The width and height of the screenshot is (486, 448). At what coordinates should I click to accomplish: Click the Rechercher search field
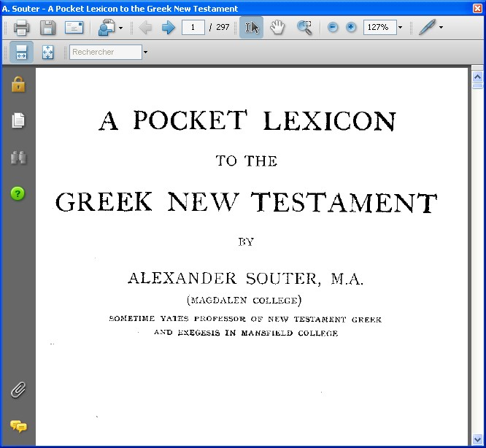(x=106, y=52)
